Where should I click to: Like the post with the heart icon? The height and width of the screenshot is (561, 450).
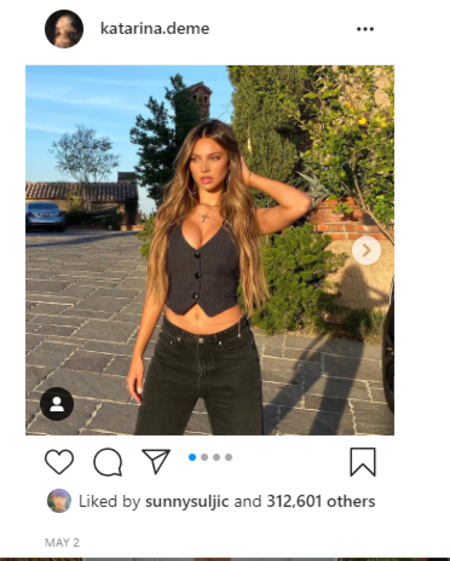[59, 462]
